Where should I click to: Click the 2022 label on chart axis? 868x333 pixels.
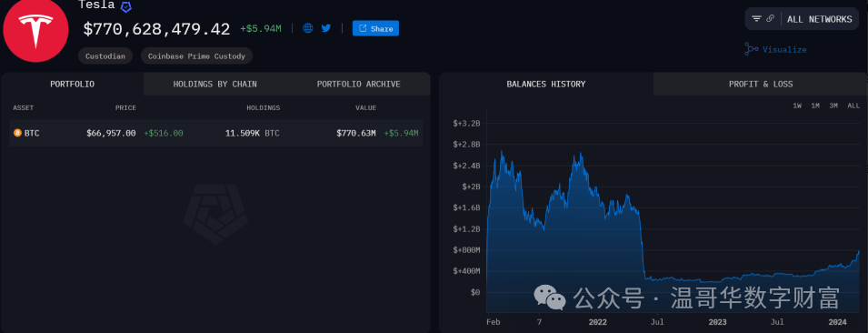coord(598,322)
